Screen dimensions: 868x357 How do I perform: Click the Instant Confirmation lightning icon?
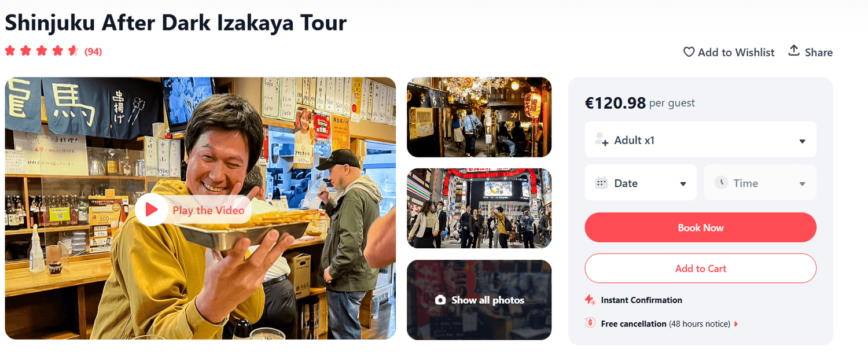tap(590, 300)
